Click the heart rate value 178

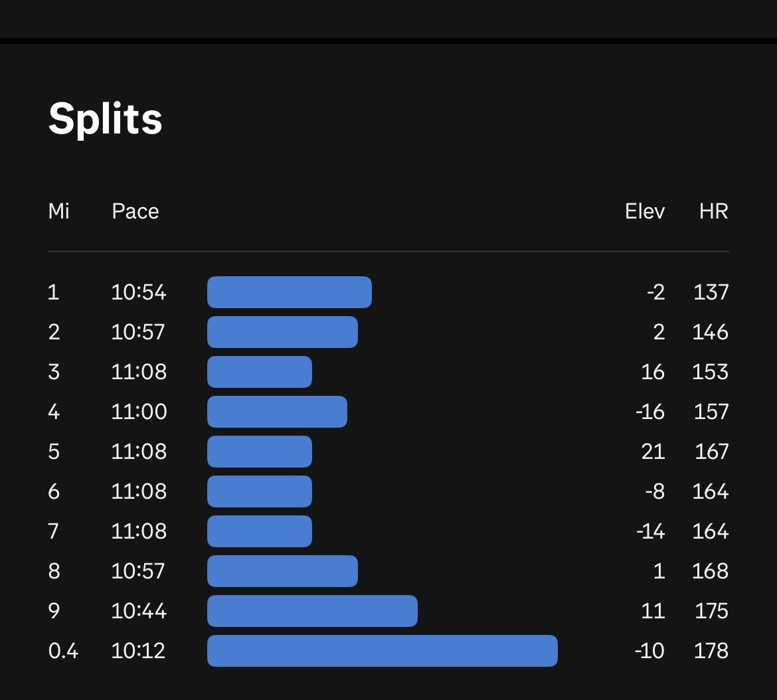click(711, 651)
